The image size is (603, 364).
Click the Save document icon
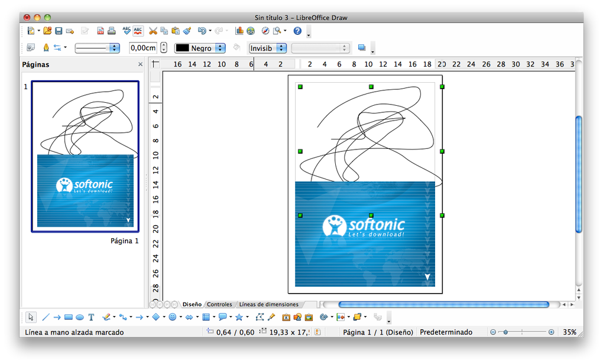(x=59, y=31)
